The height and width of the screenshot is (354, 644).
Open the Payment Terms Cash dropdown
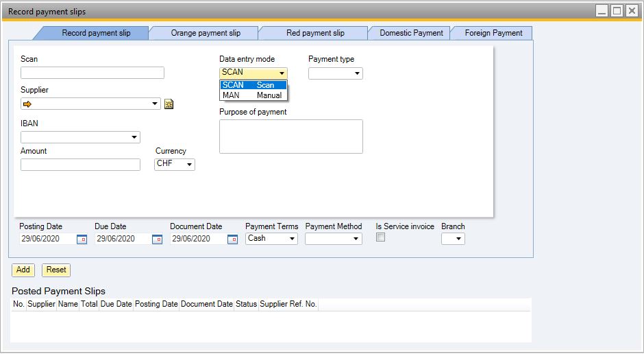293,239
